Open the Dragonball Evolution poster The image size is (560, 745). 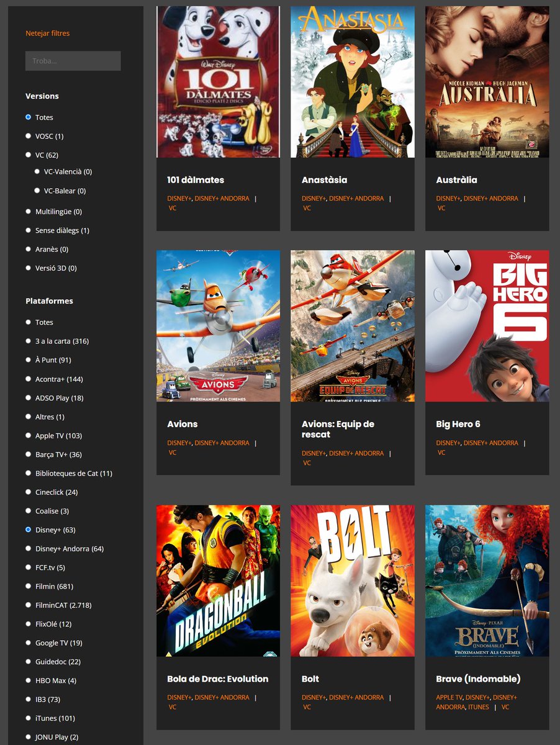[218, 580]
